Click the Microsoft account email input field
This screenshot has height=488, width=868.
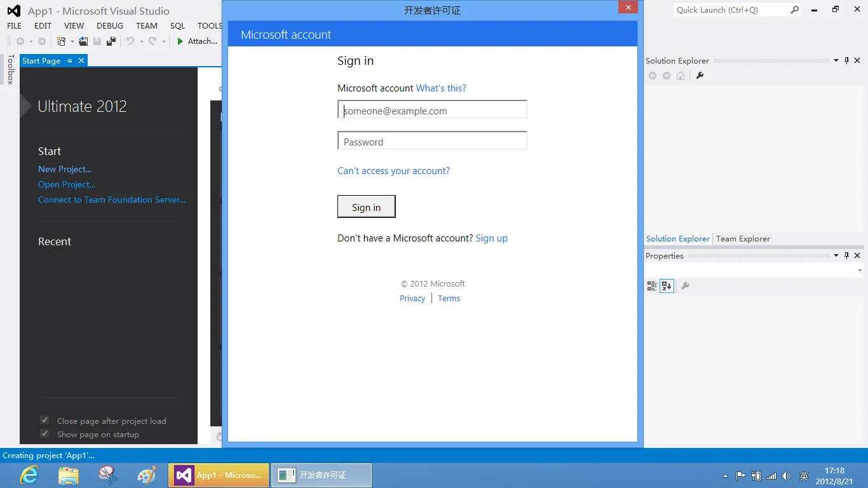(x=432, y=110)
